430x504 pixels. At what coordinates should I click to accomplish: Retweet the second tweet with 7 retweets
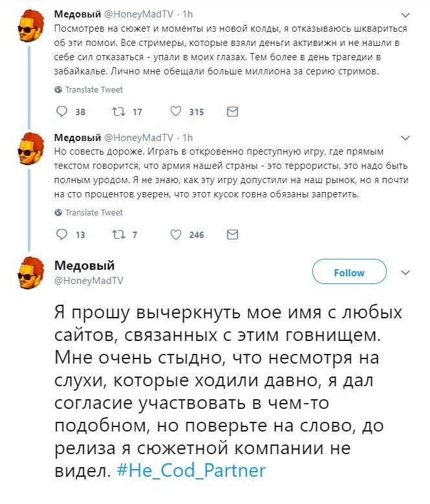pos(118,235)
